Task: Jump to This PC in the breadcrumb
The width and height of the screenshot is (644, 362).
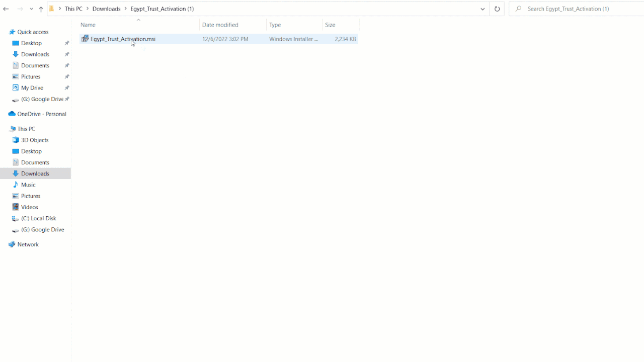Action: pos(73,9)
